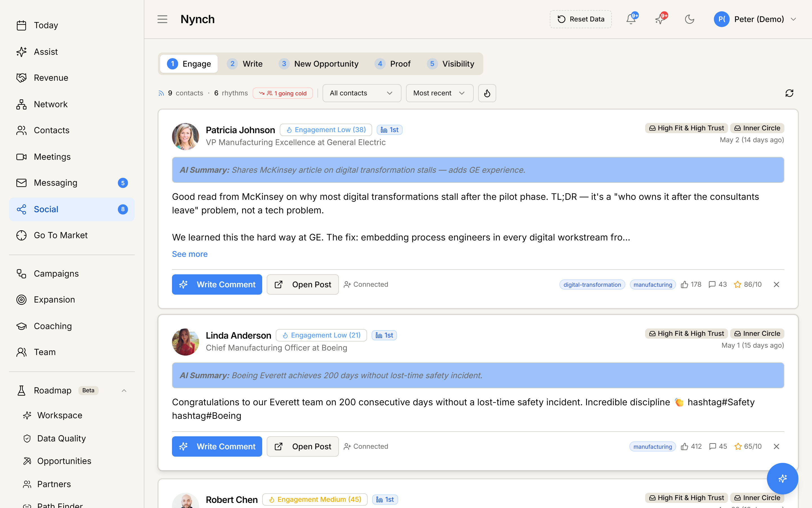The width and height of the screenshot is (812, 508).
Task: Toggle dark mode moon icon
Action: pos(690,19)
